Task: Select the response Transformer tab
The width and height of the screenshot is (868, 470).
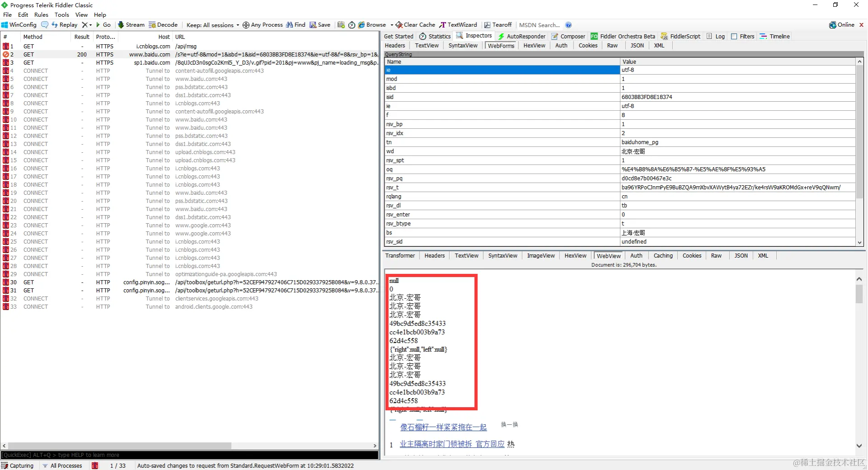Action: [400, 256]
